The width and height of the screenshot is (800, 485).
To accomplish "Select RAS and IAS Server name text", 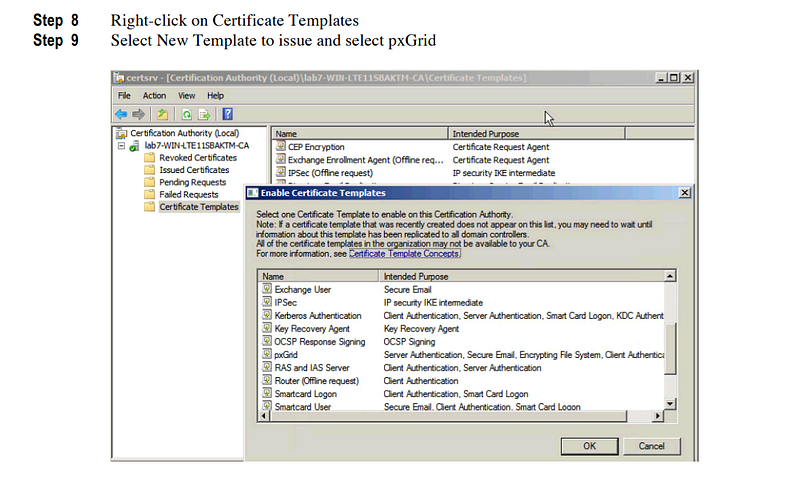I will 312,368.
